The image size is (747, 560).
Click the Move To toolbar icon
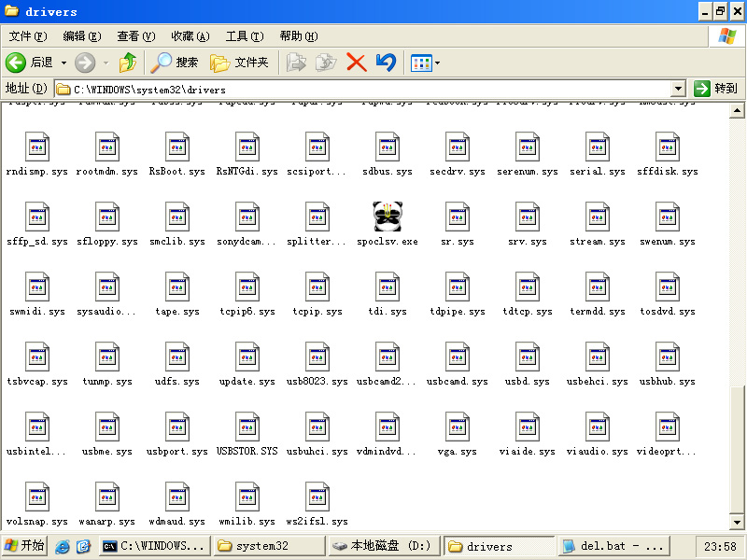pyautogui.click(x=296, y=63)
